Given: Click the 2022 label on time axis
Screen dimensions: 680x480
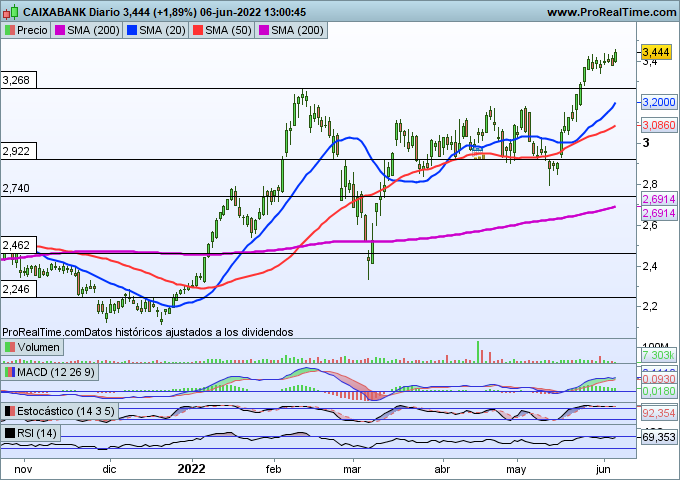Looking at the screenshot, I should point(192,469).
